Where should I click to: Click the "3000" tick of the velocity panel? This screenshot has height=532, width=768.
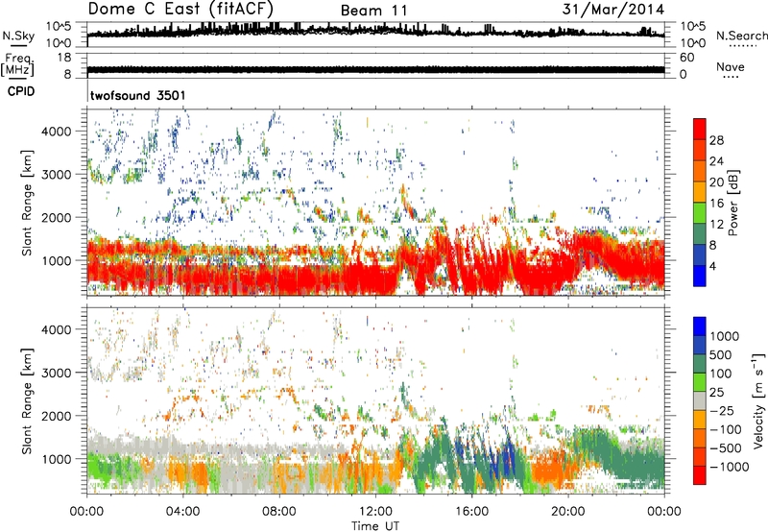click(57, 373)
